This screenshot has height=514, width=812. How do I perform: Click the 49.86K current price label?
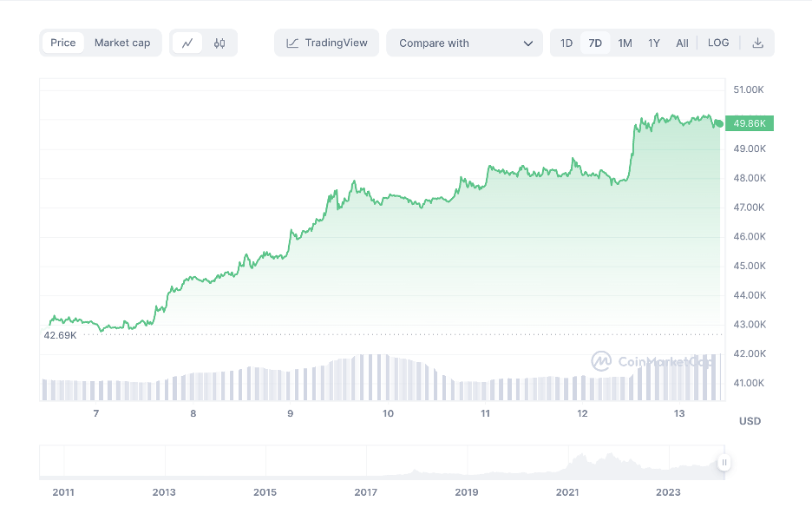pyautogui.click(x=750, y=123)
